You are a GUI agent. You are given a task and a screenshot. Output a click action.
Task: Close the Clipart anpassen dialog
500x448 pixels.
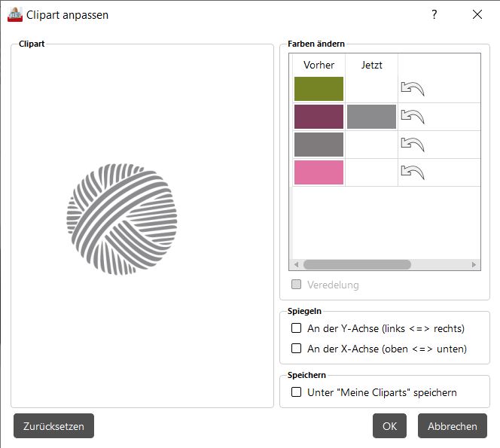tap(477, 14)
